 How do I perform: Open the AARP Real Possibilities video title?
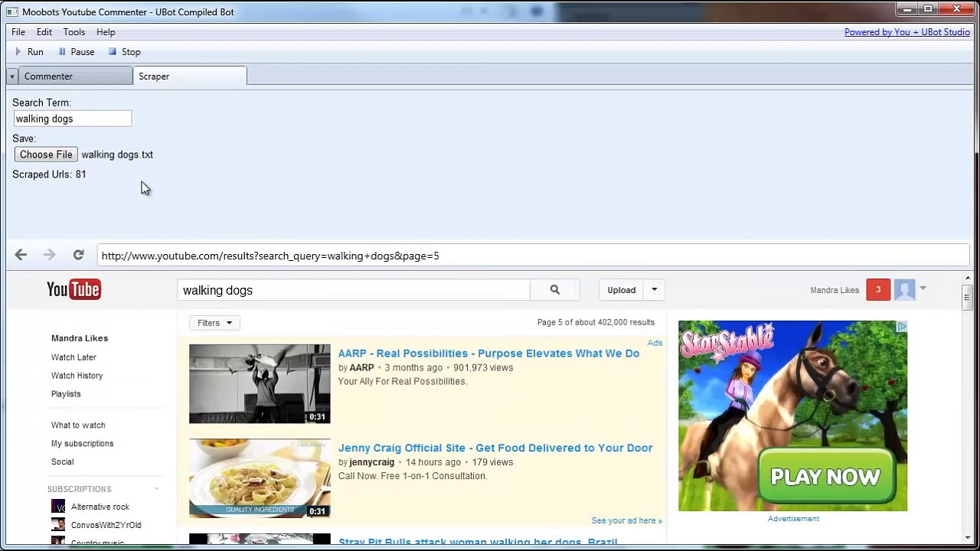[x=488, y=353]
